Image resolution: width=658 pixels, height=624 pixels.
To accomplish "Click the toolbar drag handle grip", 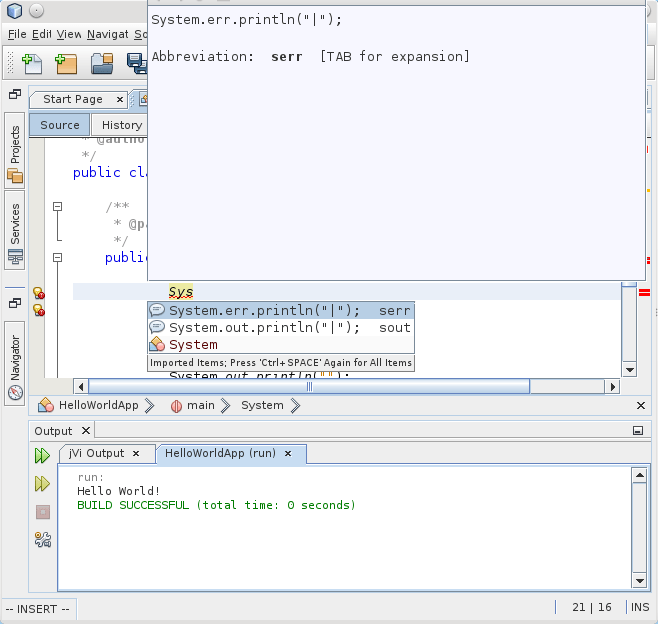I will [10, 63].
